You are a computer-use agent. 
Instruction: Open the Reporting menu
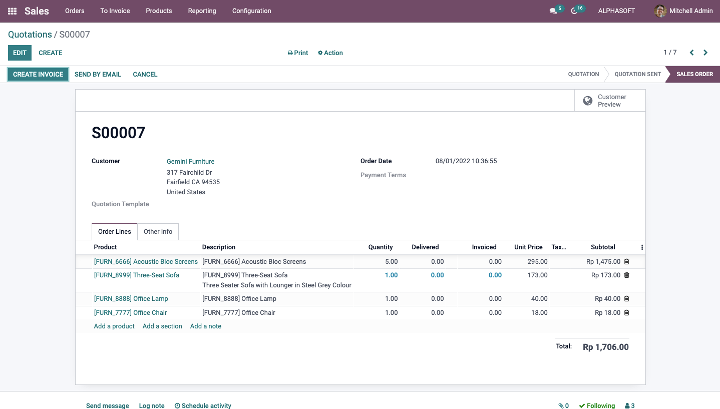[201, 11]
